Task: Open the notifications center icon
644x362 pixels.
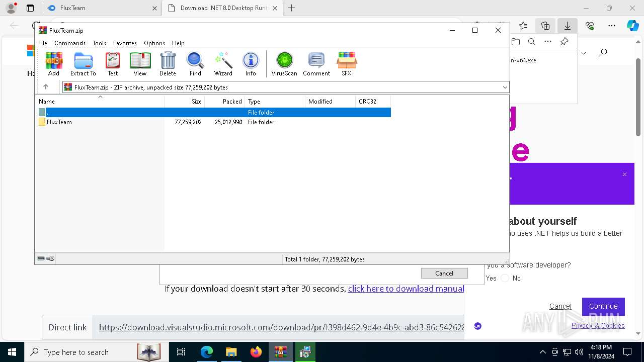Action: [627, 352]
